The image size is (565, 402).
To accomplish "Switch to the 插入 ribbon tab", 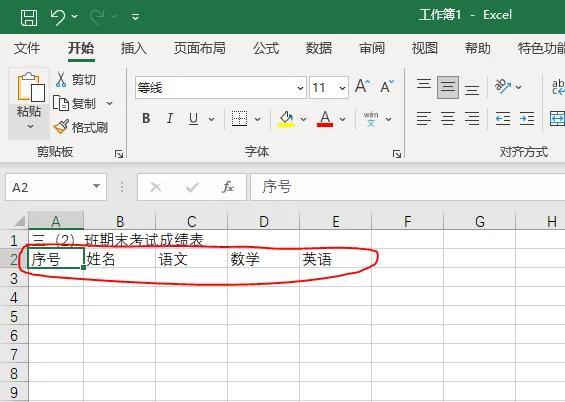I will (x=133, y=48).
